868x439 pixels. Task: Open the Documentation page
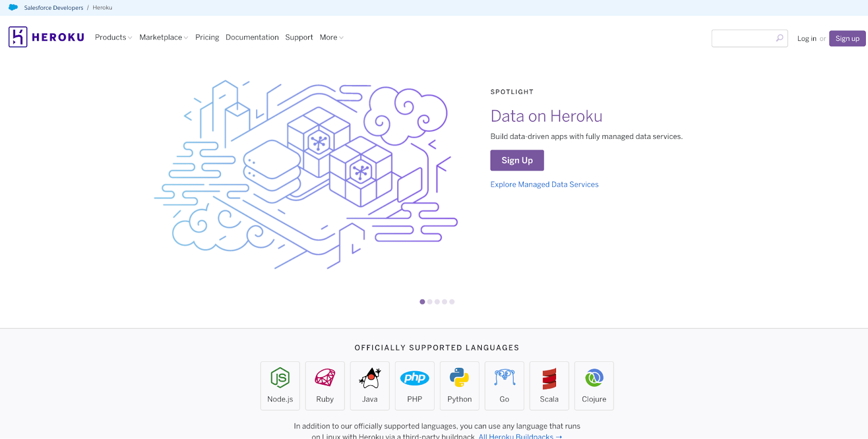click(x=252, y=37)
